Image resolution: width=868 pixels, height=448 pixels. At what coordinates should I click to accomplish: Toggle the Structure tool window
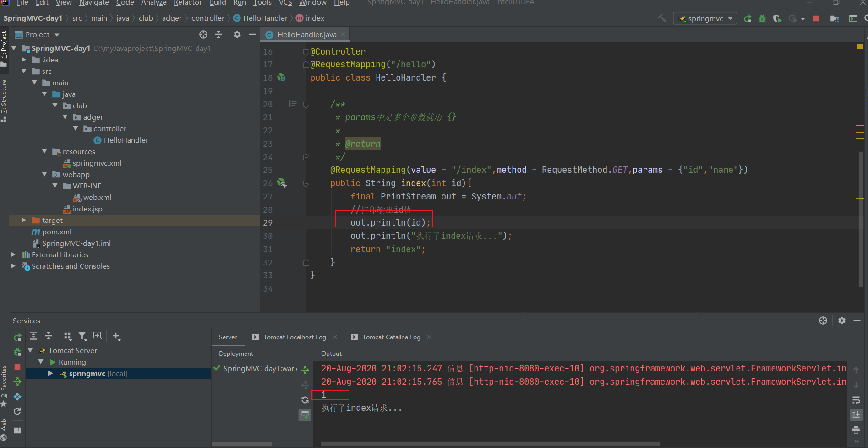tap(4, 100)
